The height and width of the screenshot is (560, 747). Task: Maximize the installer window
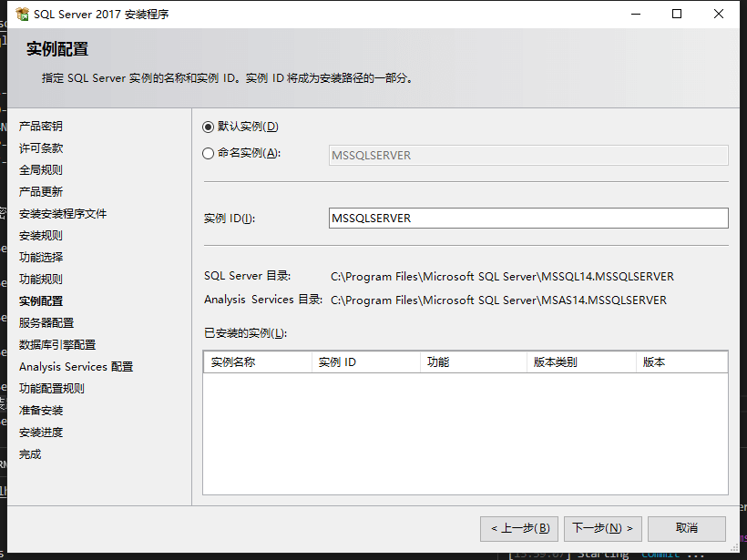[677, 15]
